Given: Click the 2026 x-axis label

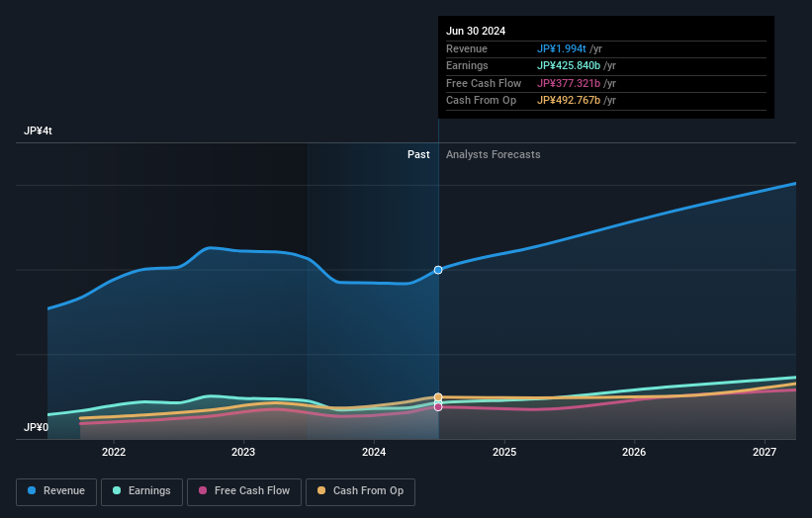Looking at the screenshot, I should [634, 453].
